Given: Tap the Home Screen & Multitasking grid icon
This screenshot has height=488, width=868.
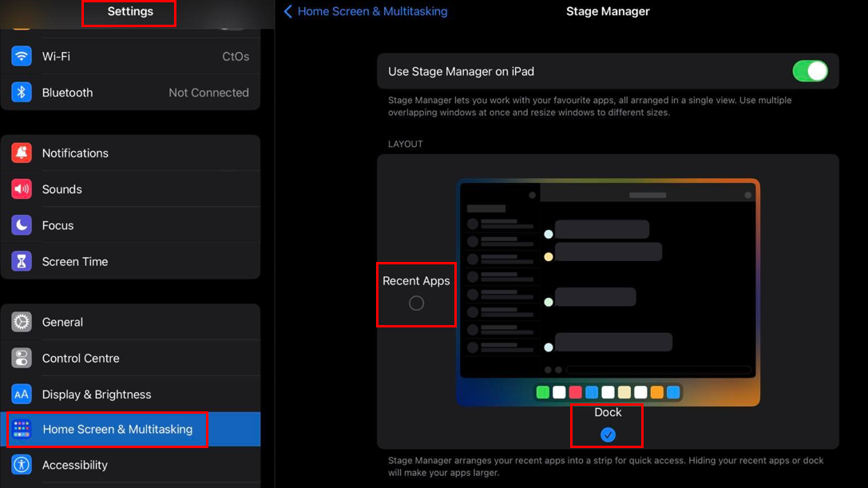Looking at the screenshot, I should coord(22,429).
